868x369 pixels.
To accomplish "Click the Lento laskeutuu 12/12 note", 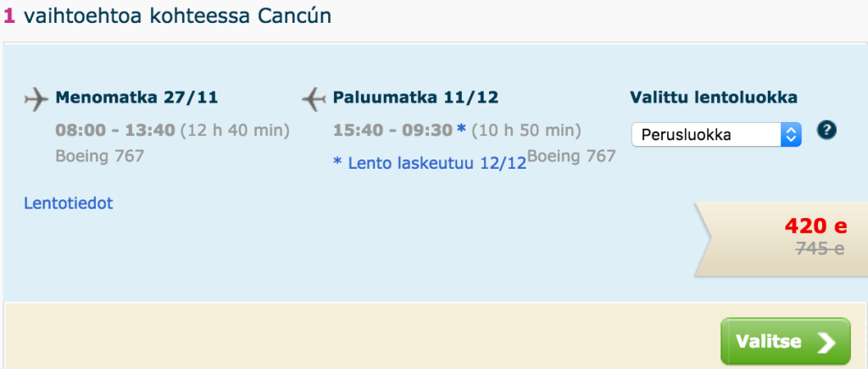I will (x=430, y=163).
